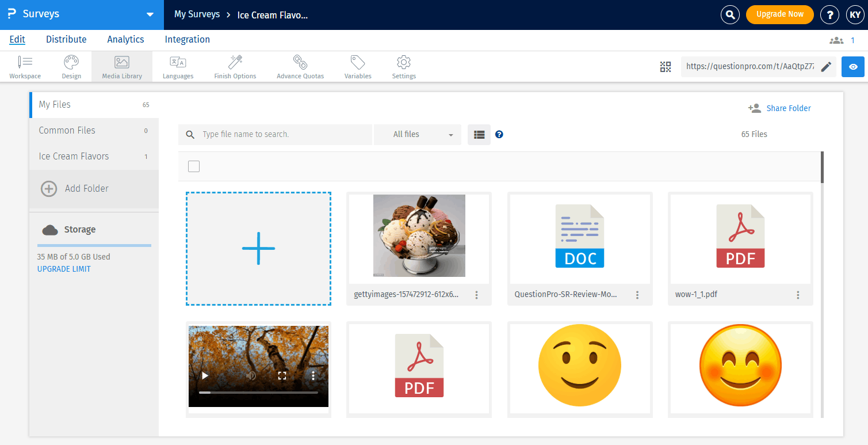Select the Design tool

[71, 66]
